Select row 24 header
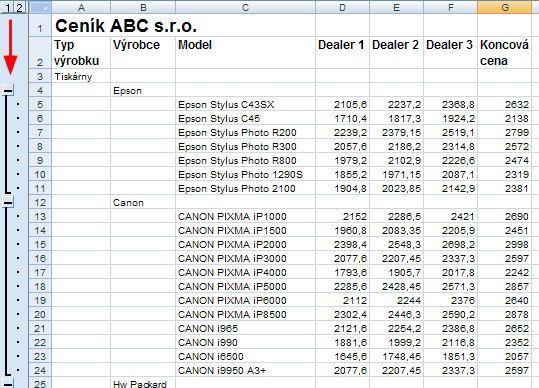The image size is (539, 388). [40, 370]
